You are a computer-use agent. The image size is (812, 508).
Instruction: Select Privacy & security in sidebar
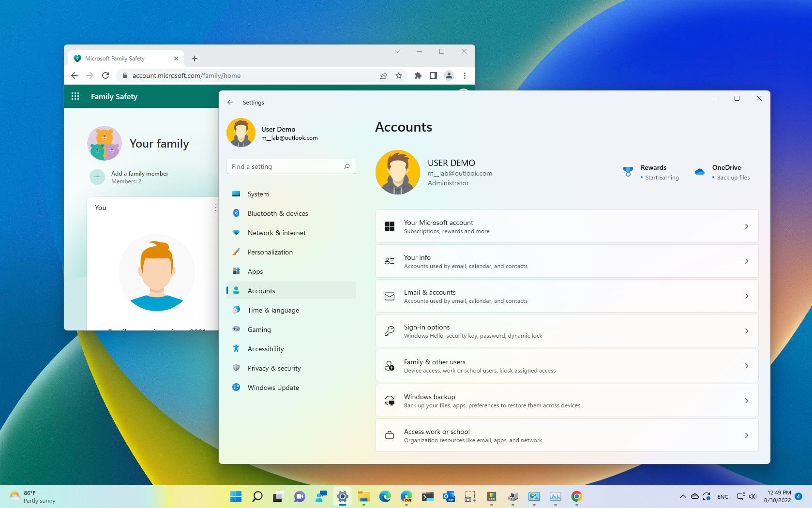point(274,368)
